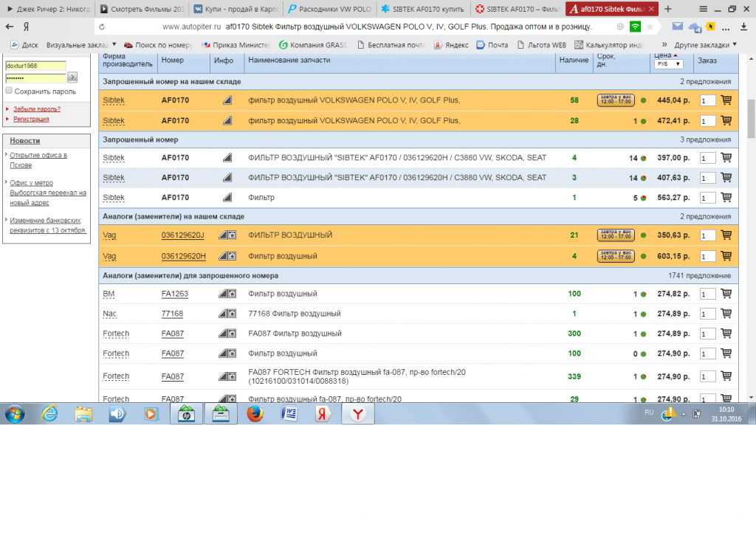Expand Другие закладки folder
Screen dimensions: 756x555
[x=705, y=45]
